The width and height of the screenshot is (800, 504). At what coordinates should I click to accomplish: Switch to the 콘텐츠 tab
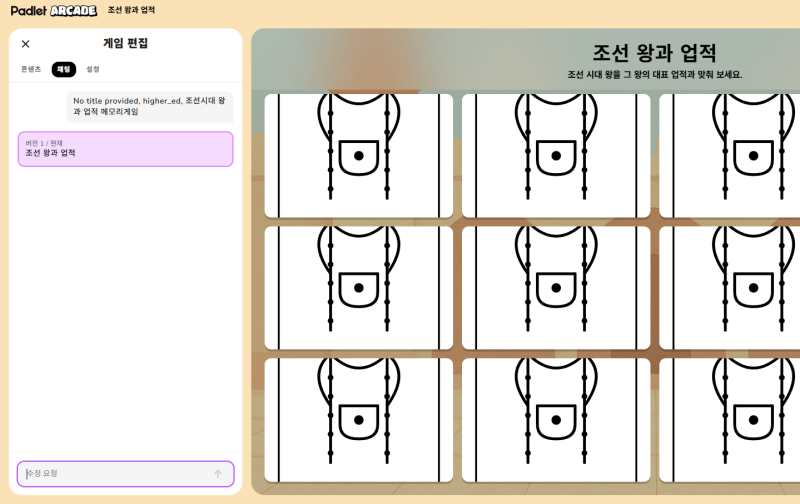(x=31, y=69)
